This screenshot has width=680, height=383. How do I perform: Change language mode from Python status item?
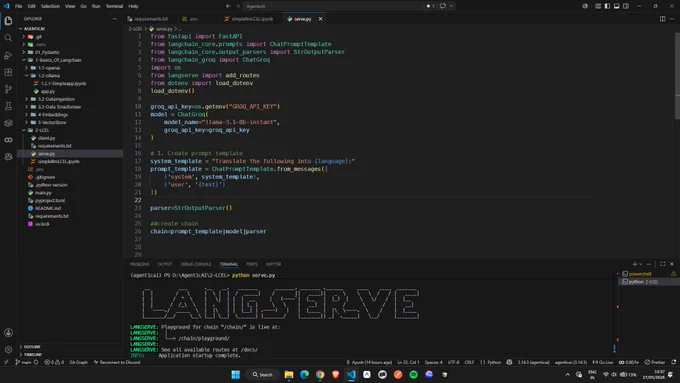pyautogui.click(x=494, y=362)
